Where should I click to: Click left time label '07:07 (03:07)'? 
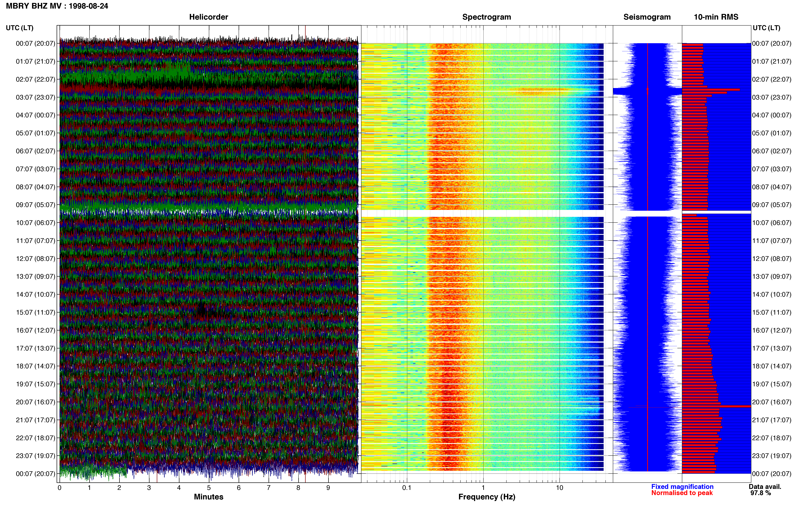coord(36,169)
